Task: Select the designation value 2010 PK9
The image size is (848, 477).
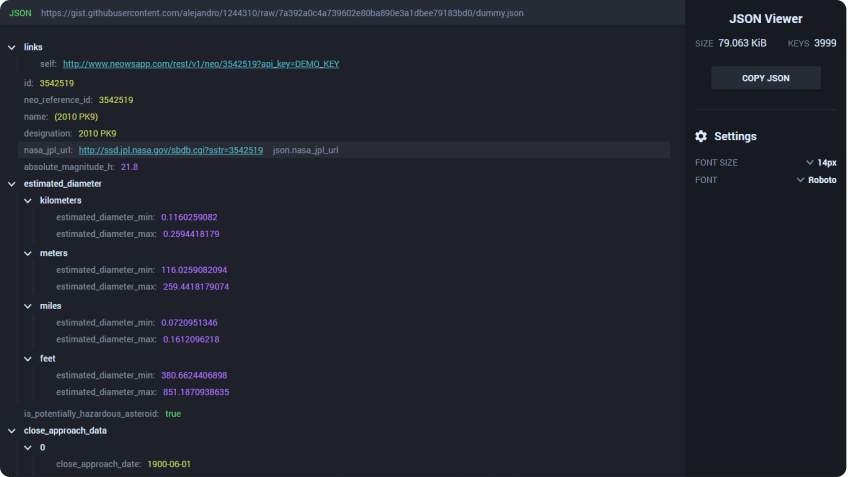Action: click(97, 134)
